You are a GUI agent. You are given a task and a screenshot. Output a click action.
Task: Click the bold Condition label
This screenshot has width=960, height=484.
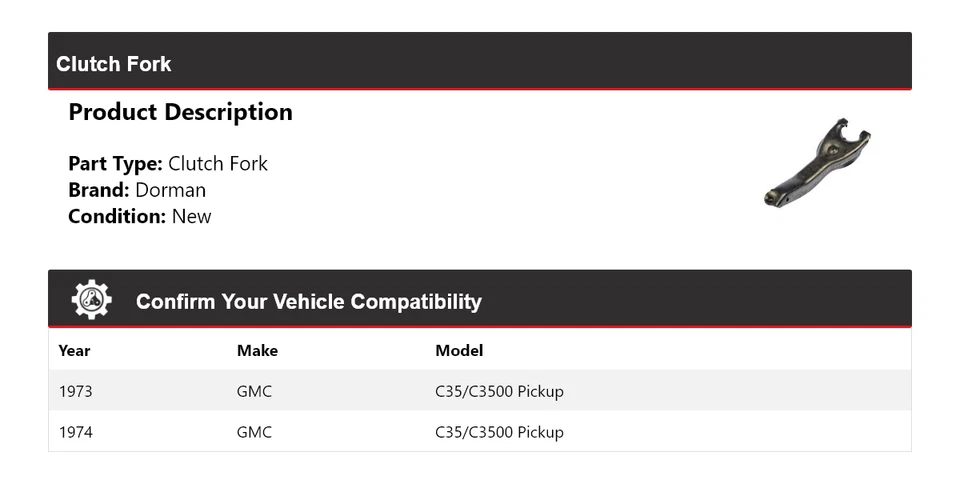point(117,216)
